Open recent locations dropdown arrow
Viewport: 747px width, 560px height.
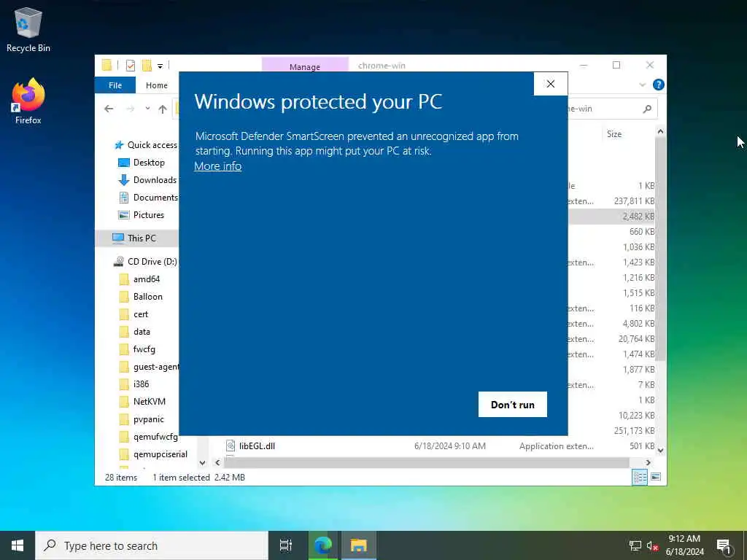point(147,109)
